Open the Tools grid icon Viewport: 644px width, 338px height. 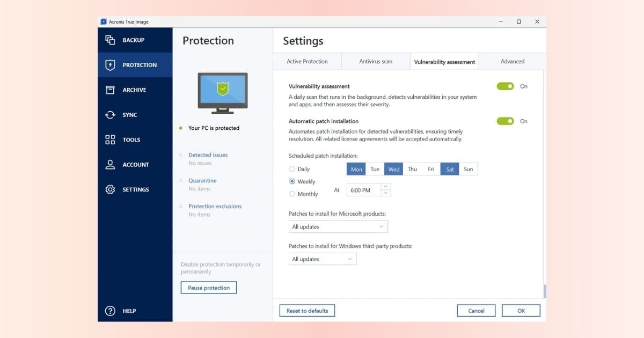[110, 139]
